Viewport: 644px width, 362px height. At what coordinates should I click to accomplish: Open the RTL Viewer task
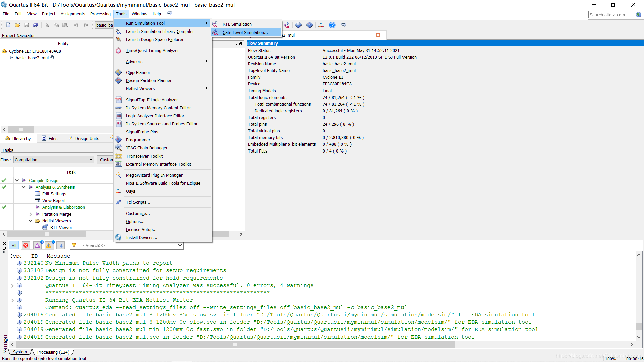[61, 228]
